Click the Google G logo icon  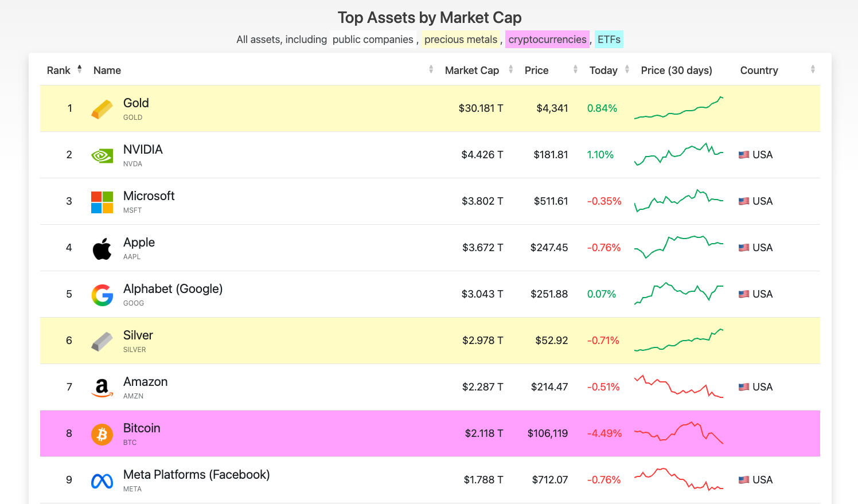pyautogui.click(x=102, y=295)
